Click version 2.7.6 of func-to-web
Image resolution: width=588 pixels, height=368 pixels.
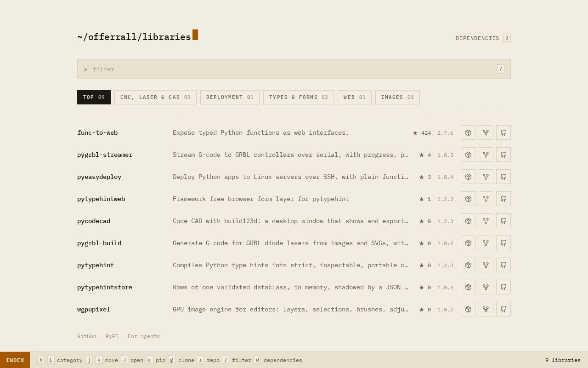[445, 133]
